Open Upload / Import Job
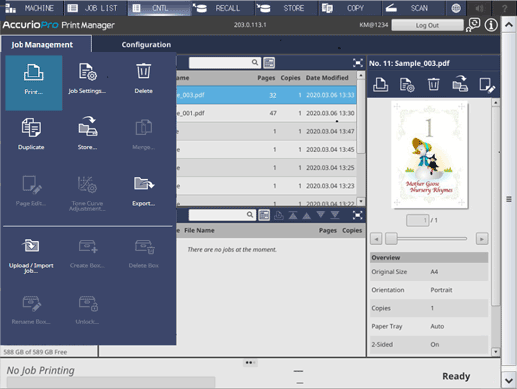517x389 pixels. pyautogui.click(x=31, y=256)
